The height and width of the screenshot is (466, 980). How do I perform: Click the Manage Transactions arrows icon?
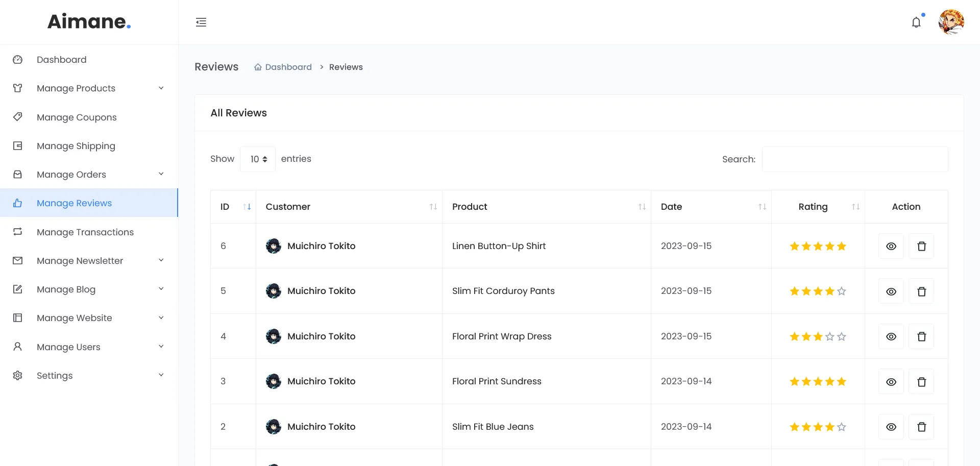click(x=17, y=232)
